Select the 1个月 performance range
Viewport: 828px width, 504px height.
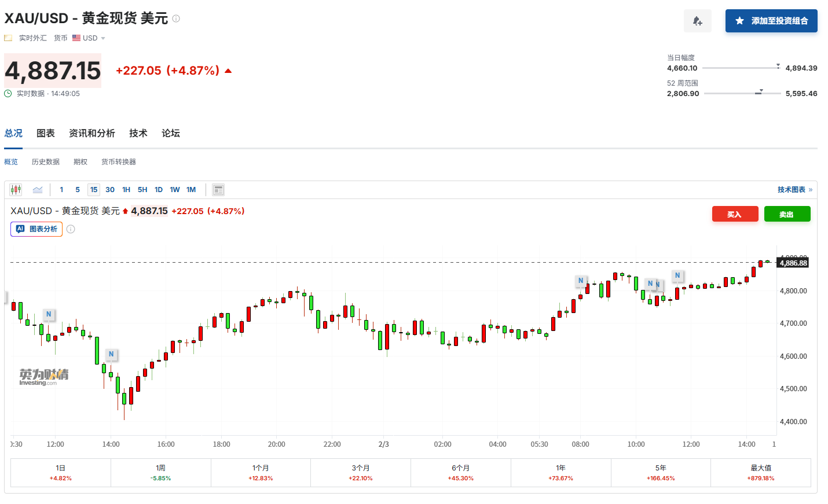click(261, 472)
